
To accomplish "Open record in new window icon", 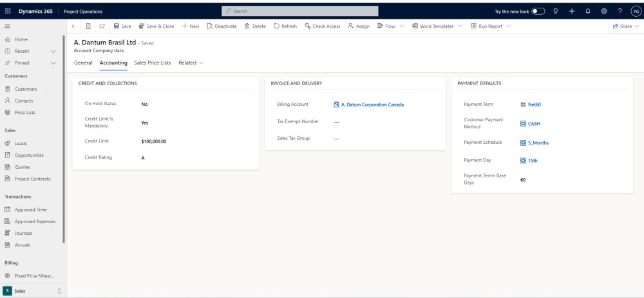I will click(x=102, y=26).
